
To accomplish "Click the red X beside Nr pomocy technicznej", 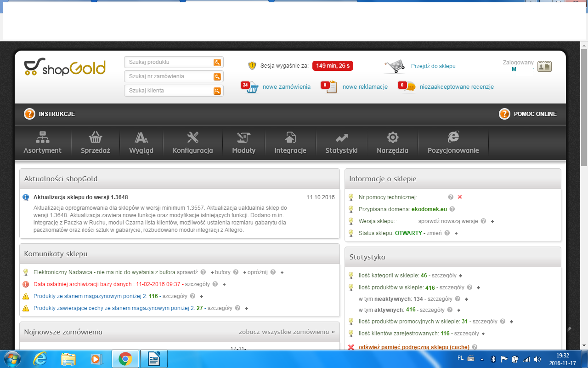I will [460, 197].
